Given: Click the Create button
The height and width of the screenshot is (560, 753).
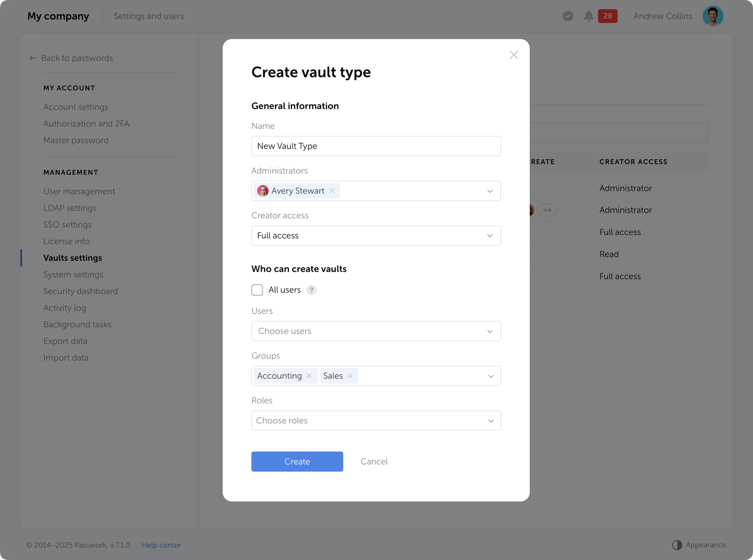Looking at the screenshot, I should (x=297, y=461).
